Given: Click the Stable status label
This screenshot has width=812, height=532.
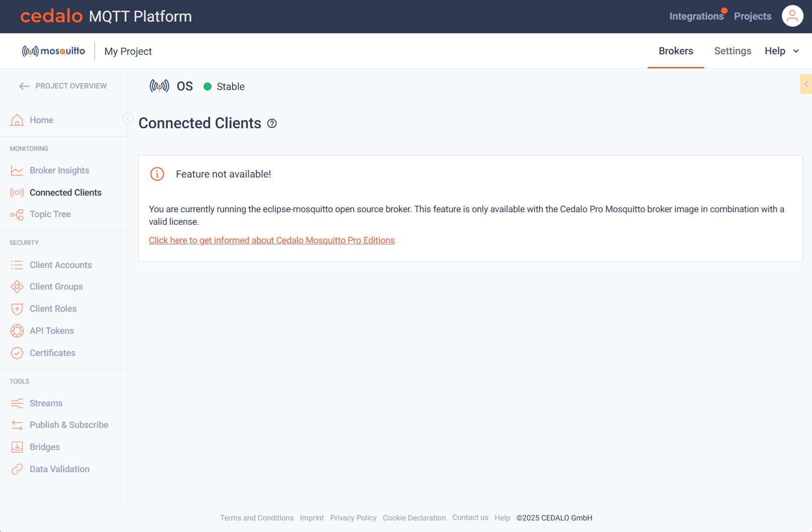Looking at the screenshot, I should [x=231, y=86].
